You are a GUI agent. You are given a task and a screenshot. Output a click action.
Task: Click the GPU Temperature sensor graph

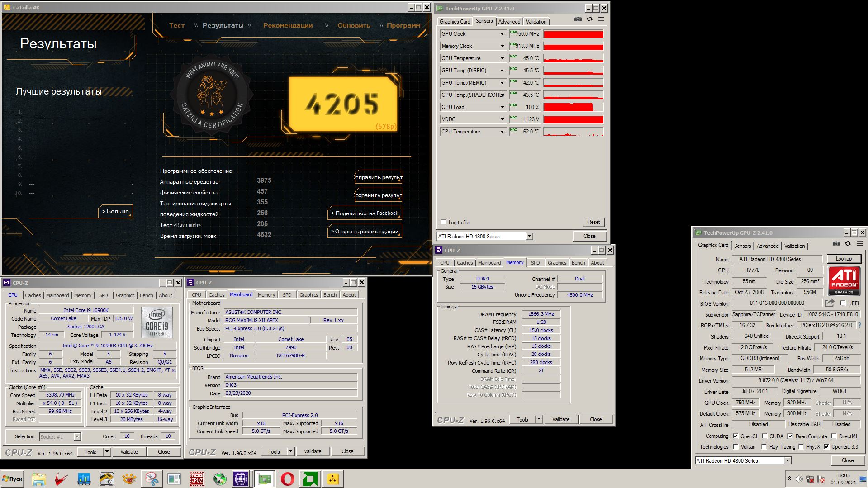coord(573,58)
